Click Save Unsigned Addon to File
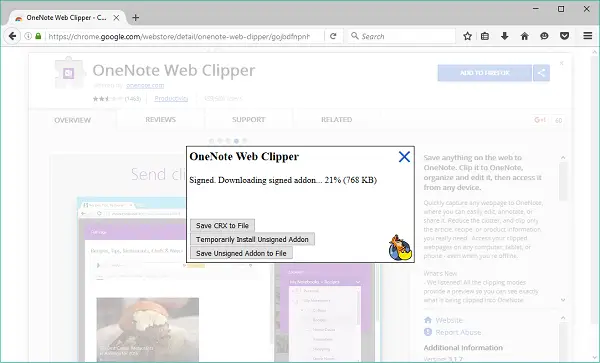Image resolution: width=600 pixels, height=363 pixels. [241, 253]
